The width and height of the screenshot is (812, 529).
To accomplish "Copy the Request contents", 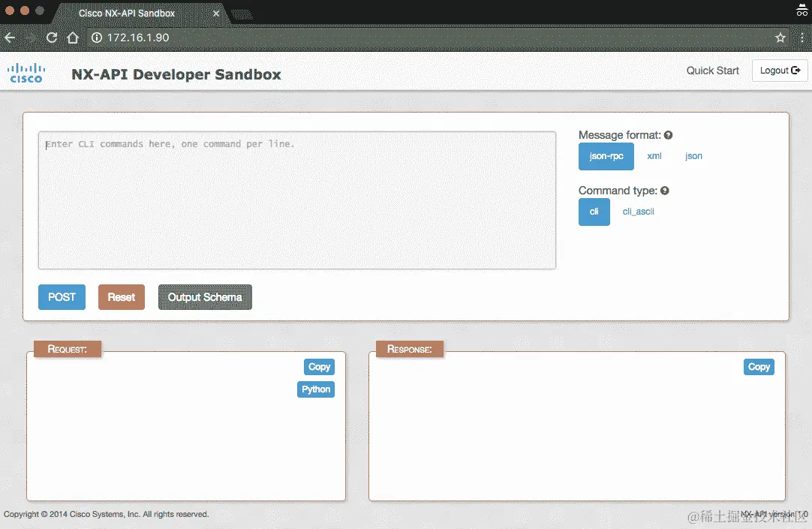I will [319, 367].
